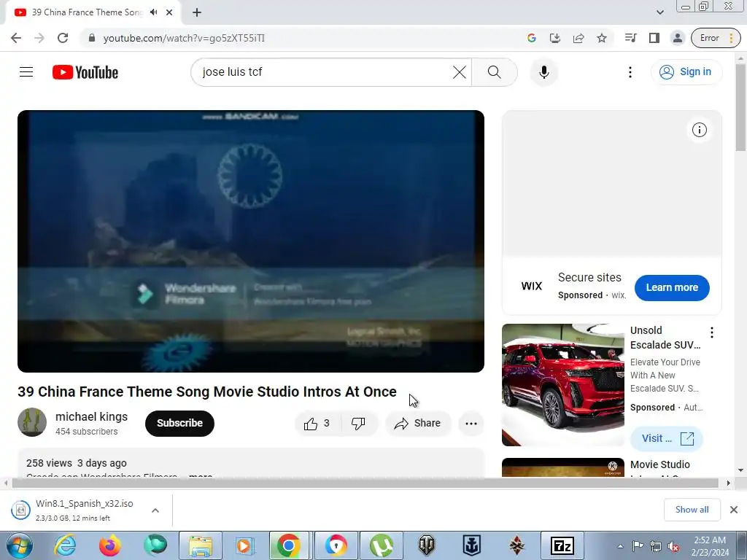The image size is (747, 560).
Task: View ad info icon on Wix ad
Action: tap(699, 130)
